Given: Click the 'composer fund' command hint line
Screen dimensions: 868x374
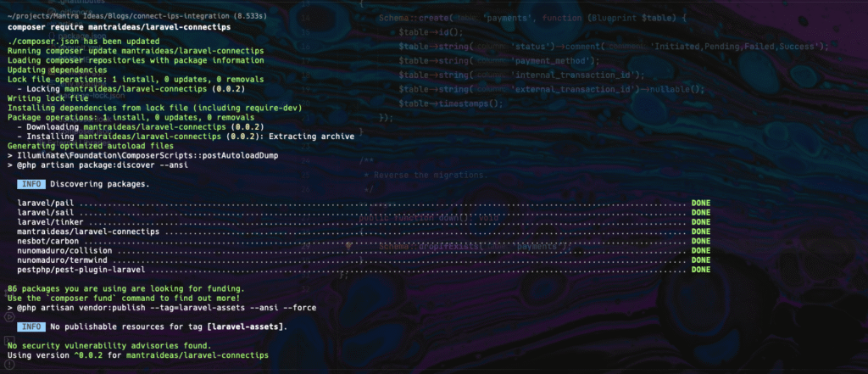Looking at the screenshot, I should (x=124, y=299).
